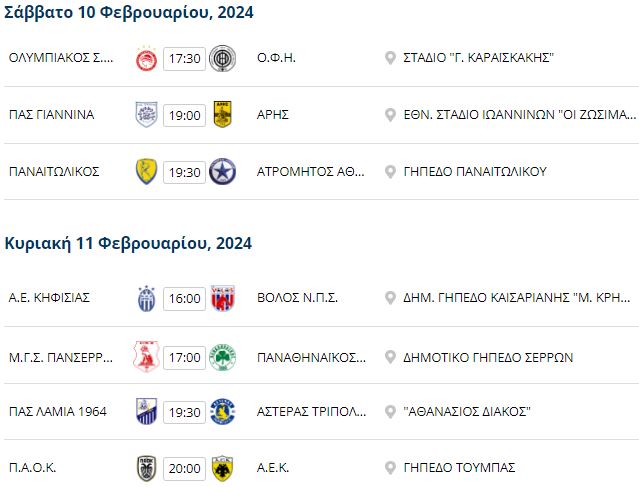The image size is (639, 487).
Task: Click the Panserraikos red lion crest
Action: (x=146, y=357)
